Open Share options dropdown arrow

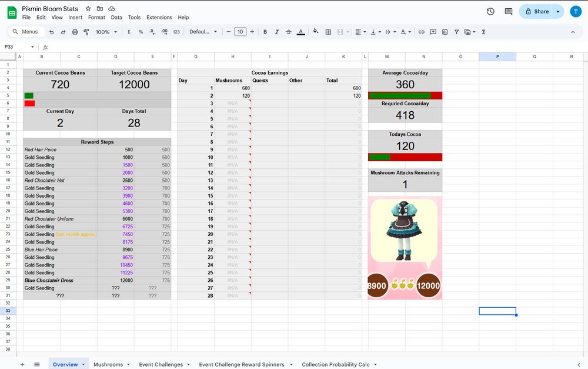pos(558,12)
